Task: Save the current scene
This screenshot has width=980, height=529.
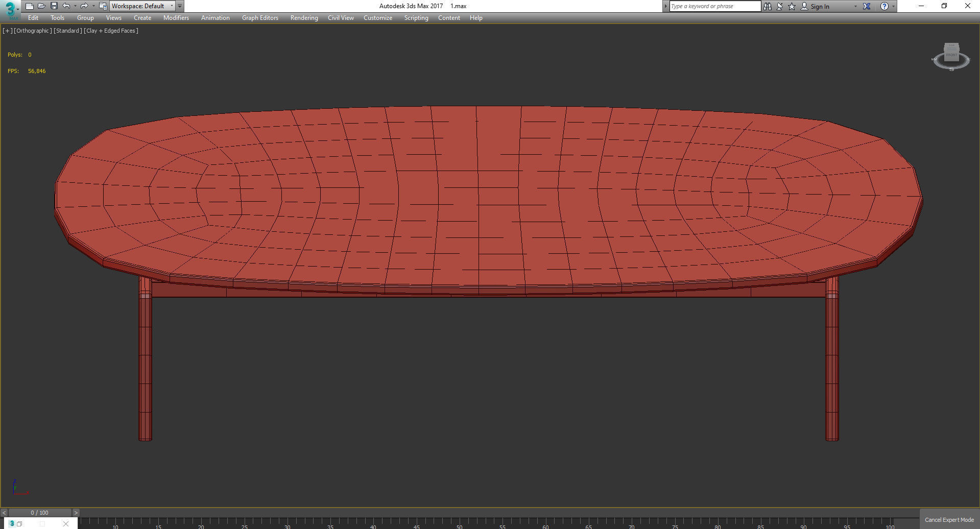Action: click(x=54, y=6)
